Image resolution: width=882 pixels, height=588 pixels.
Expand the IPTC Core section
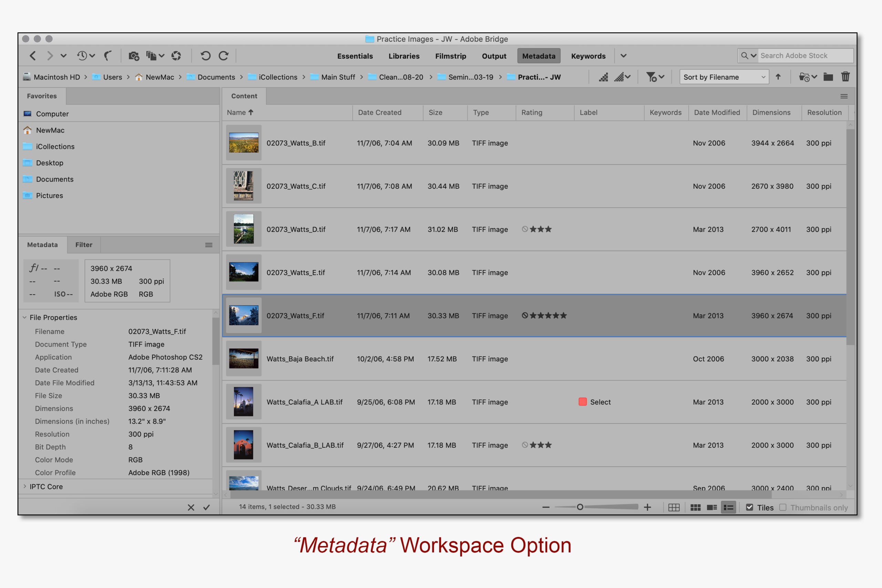[x=24, y=486]
